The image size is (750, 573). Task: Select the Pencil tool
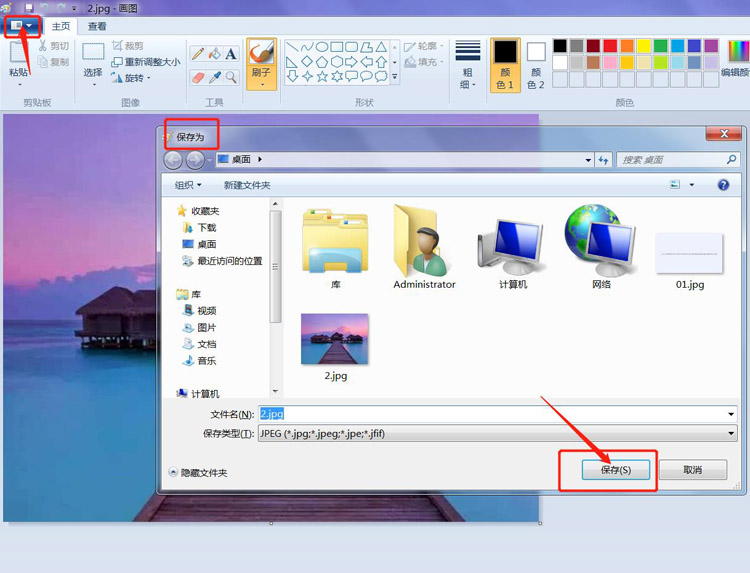[198, 54]
